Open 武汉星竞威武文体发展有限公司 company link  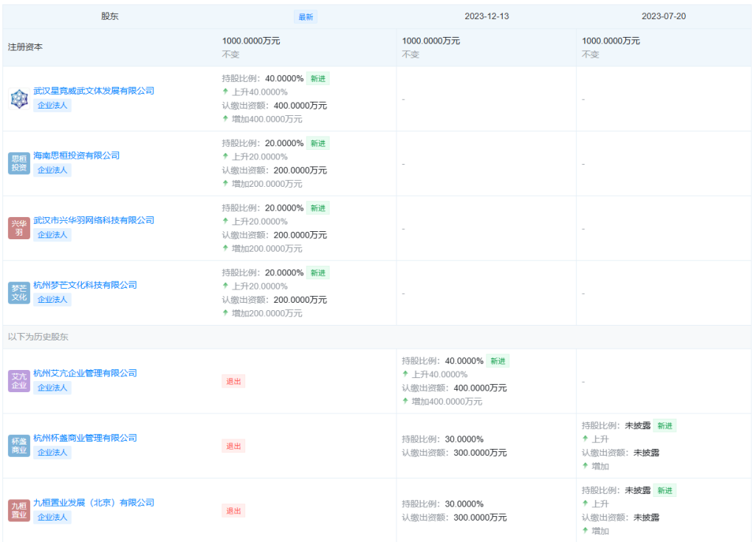94,91
